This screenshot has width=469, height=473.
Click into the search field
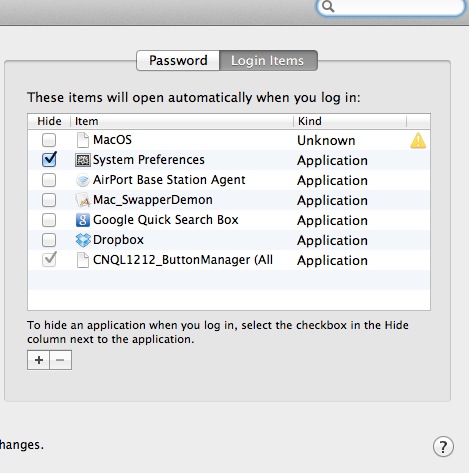click(x=397, y=7)
